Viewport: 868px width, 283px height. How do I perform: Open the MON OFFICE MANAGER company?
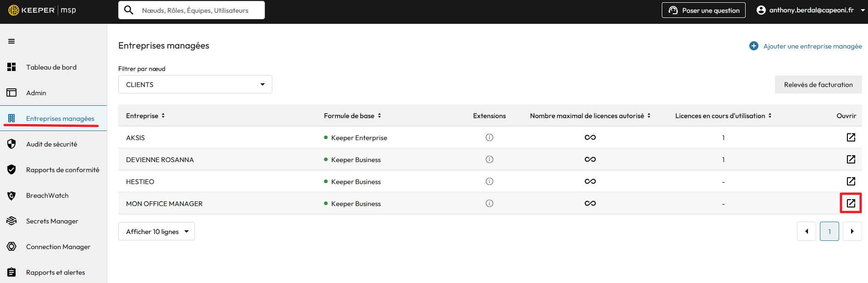(x=851, y=203)
